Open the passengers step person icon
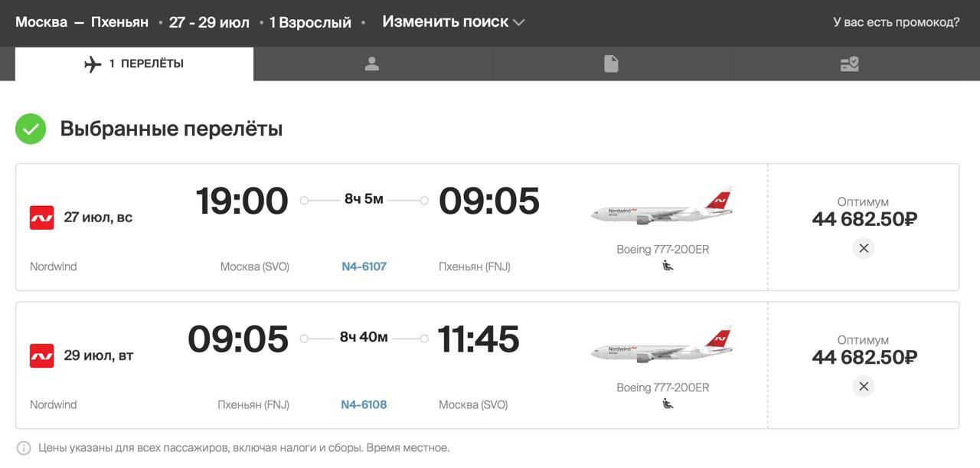This screenshot has width=980, height=468. click(372, 64)
